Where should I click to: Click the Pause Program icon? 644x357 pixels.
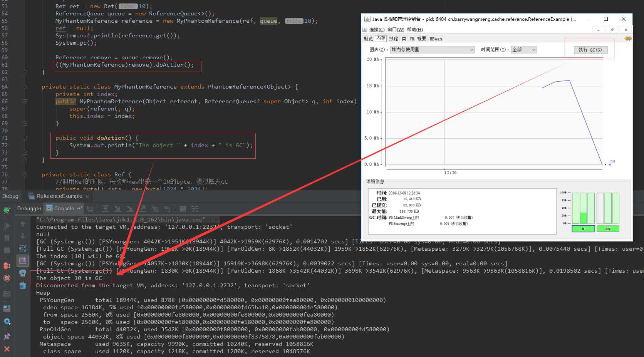click(x=7, y=238)
